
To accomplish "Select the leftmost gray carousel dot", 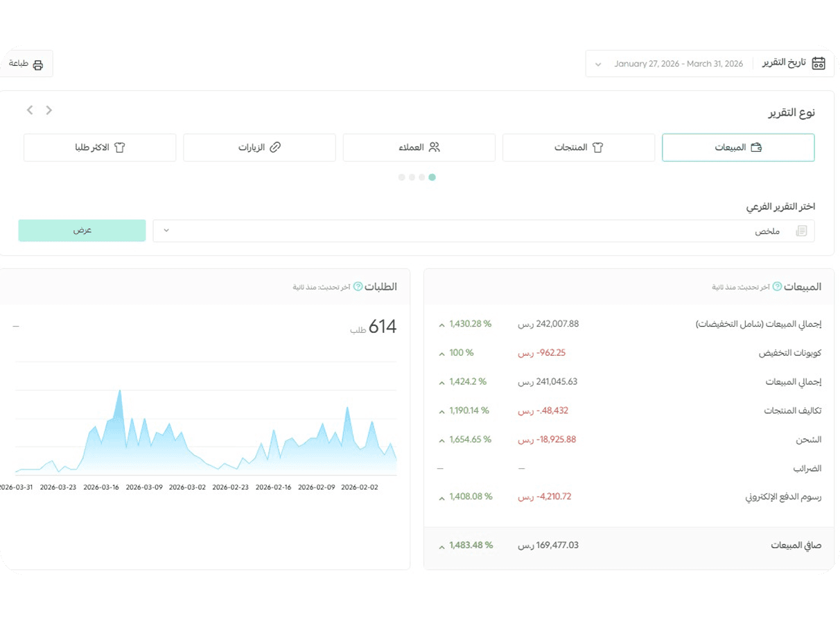I will (402, 178).
